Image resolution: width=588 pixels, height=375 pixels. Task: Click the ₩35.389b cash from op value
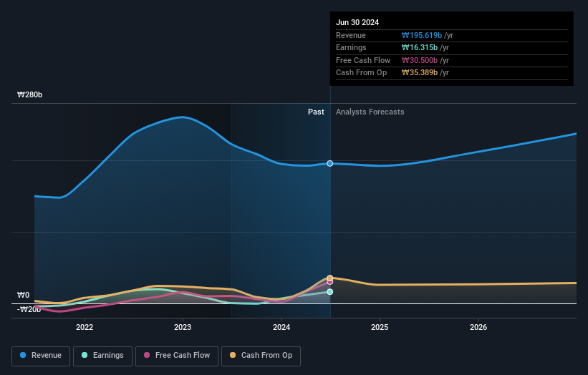419,73
